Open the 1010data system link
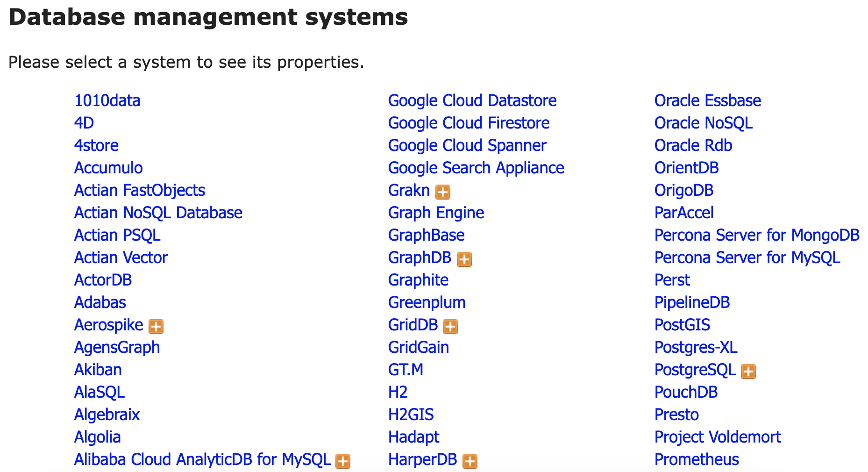The height and width of the screenshot is (472, 868). (x=107, y=100)
